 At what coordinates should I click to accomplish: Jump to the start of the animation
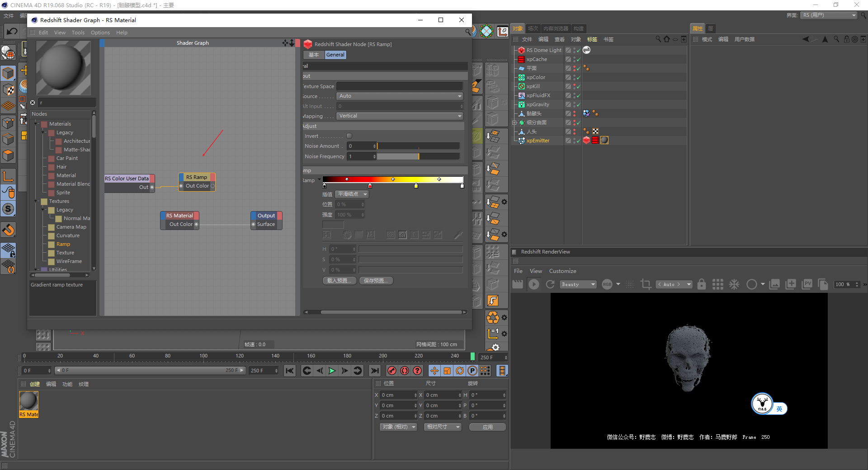(290, 371)
